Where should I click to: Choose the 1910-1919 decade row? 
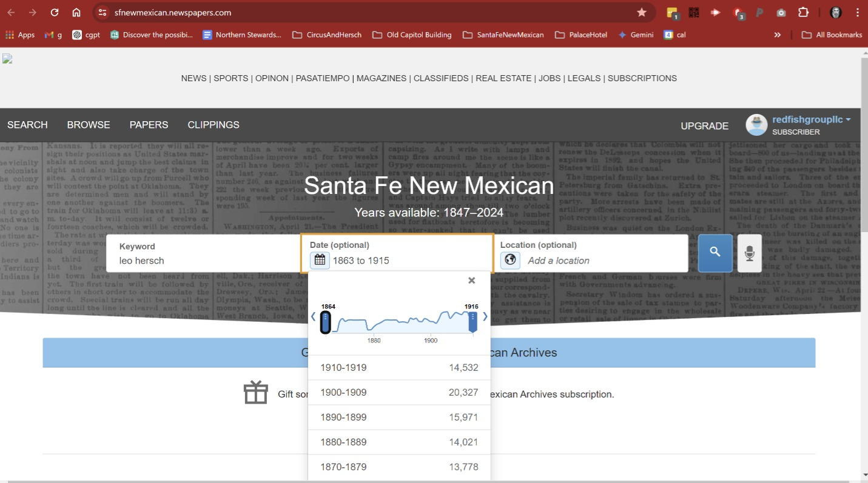pos(399,367)
